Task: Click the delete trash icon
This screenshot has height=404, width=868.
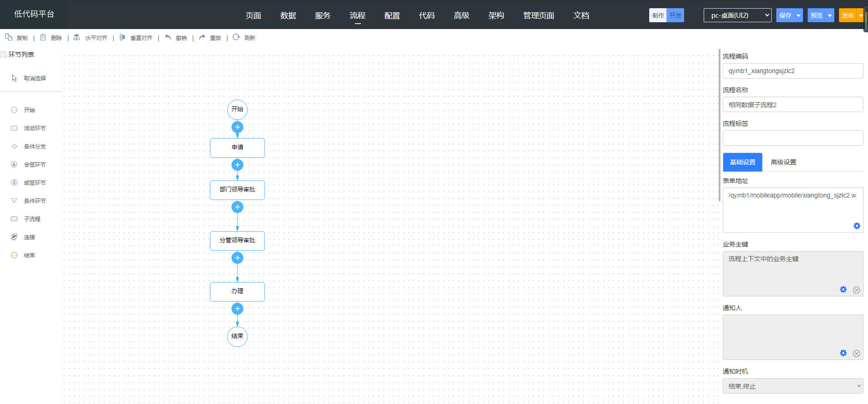Action: (x=43, y=37)
